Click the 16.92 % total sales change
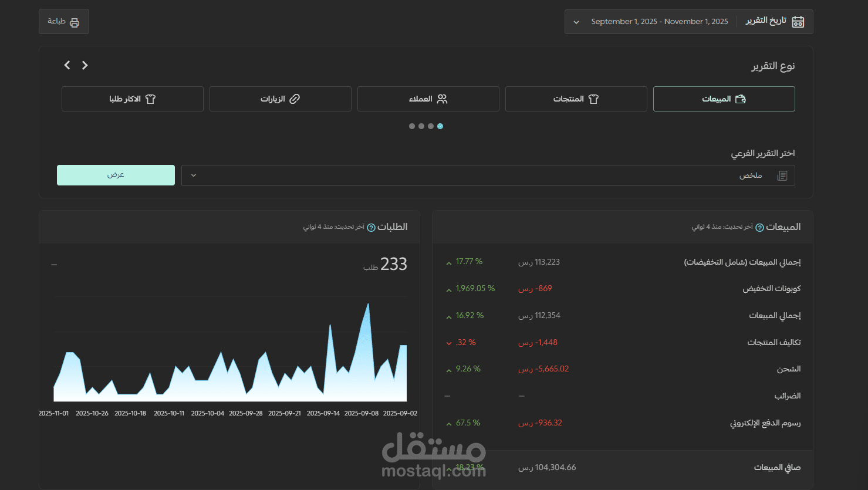Screen dimensions: 868x490 [470, 316]
